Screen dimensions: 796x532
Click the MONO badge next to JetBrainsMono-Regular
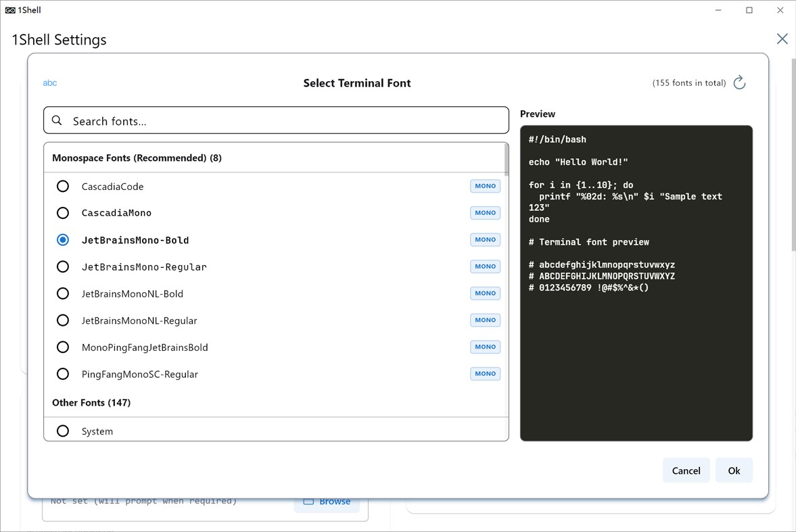(486, 266)
